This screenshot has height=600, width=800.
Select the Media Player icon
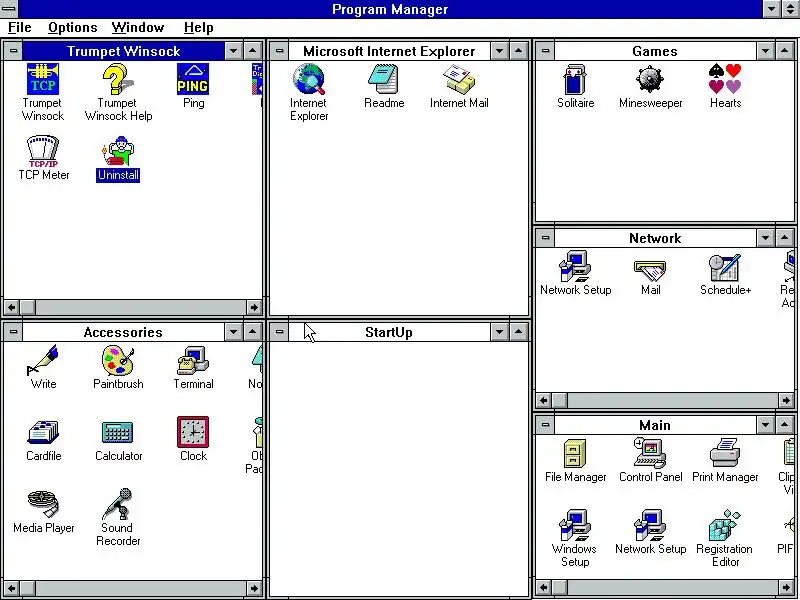coord(43,504)
